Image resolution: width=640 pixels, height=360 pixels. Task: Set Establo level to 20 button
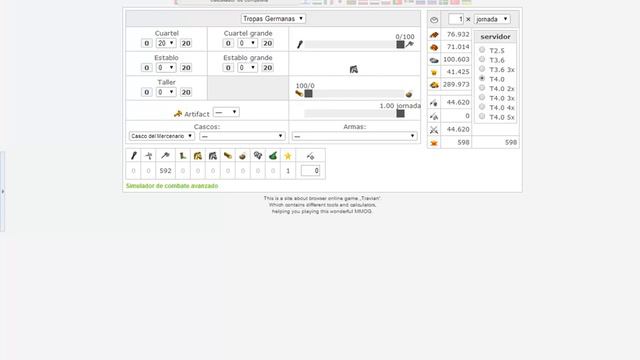186,68
